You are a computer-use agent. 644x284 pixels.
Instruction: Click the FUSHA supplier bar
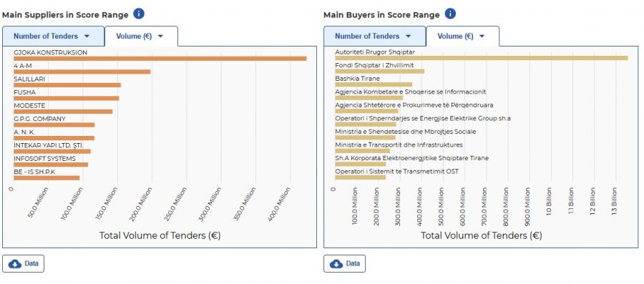point(66,99)
